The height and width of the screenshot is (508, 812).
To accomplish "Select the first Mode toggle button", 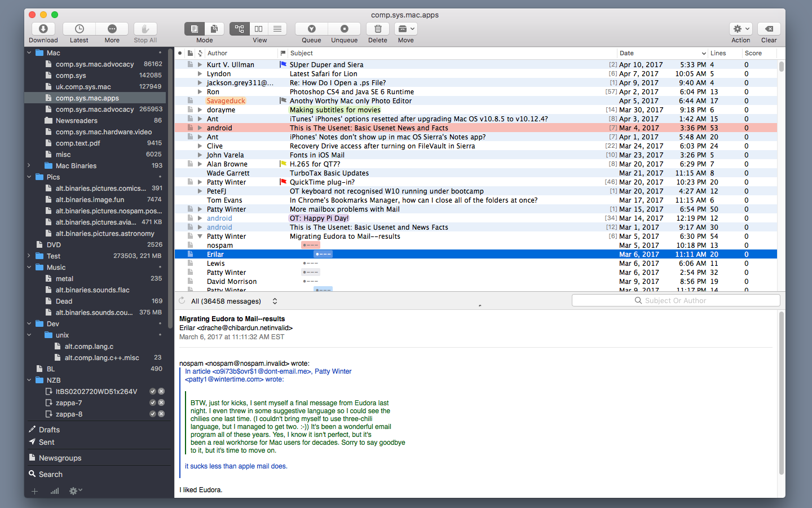I will coord(195,29).
